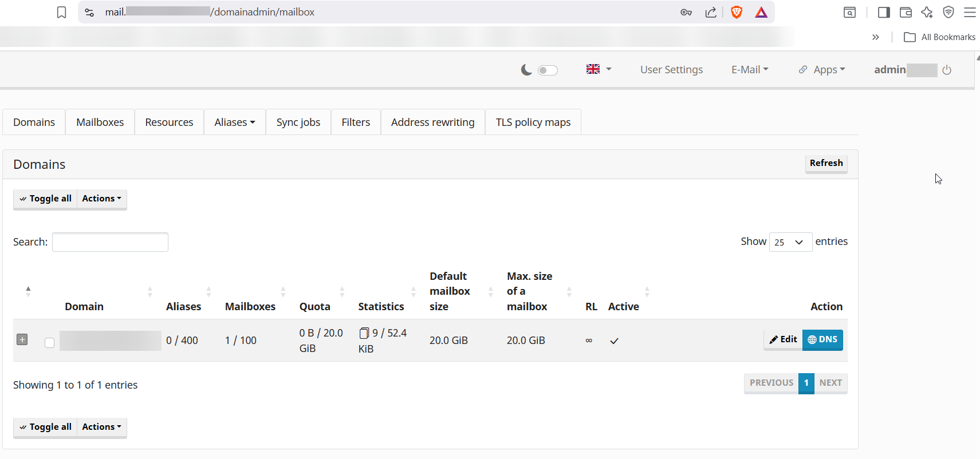Click the blue DNS button

tap(822, 339)
